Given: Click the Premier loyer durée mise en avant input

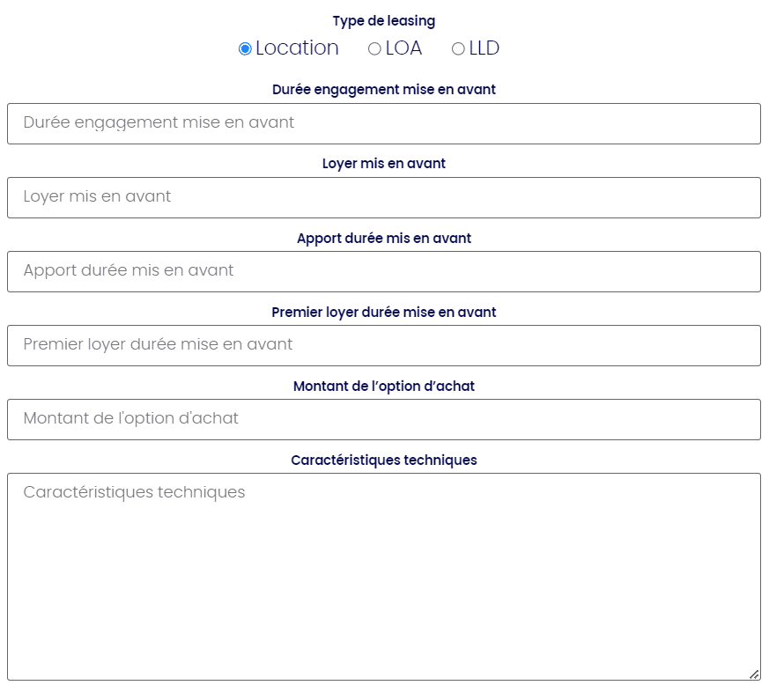Looking at the screenshot, I should pyautogui.click(x=384, y=345).
